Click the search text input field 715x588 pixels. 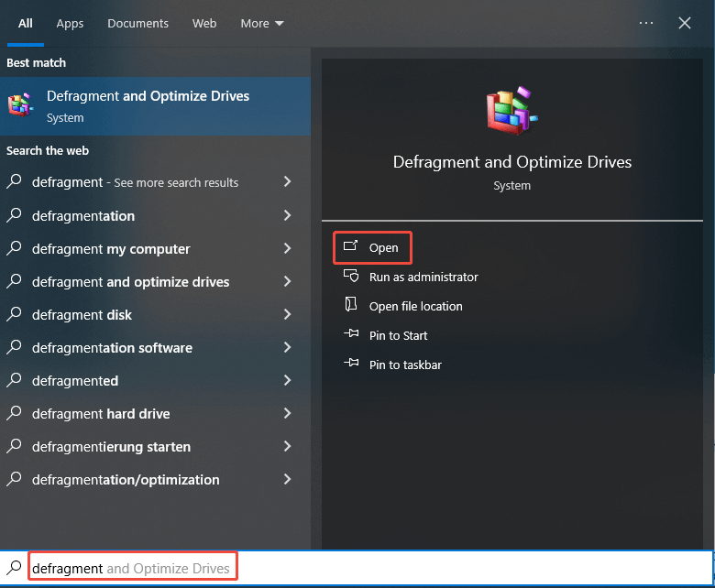367,569
